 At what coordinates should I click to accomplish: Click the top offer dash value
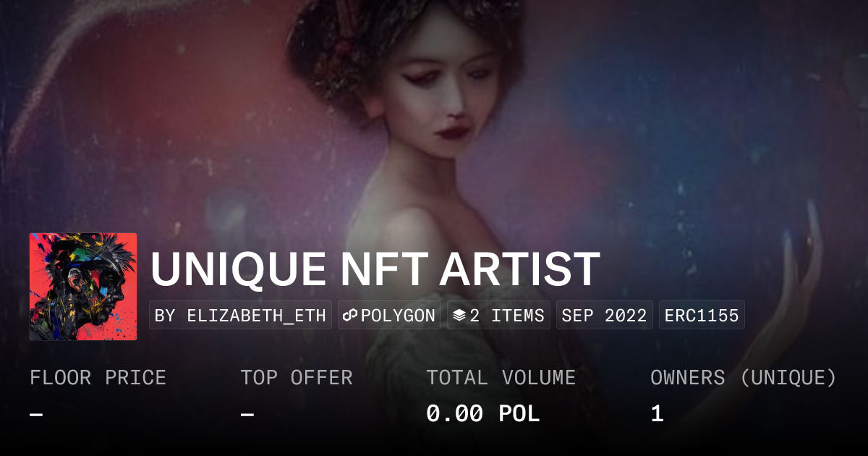pos(247,415)
